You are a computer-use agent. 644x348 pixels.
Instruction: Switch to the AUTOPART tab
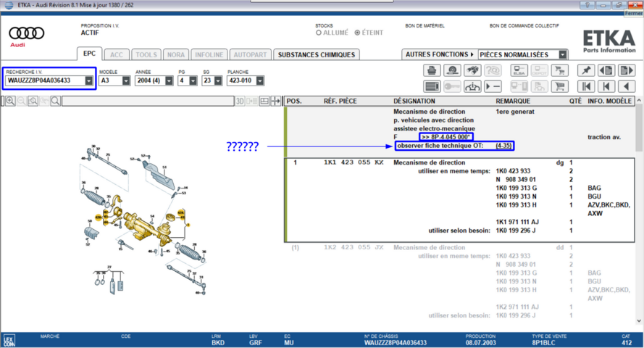250,54
